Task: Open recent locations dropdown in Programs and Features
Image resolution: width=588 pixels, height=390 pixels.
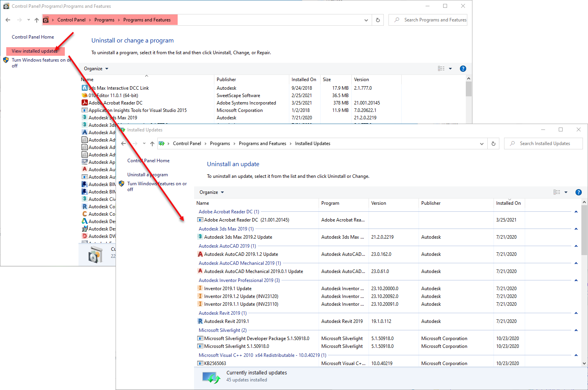Action: click(x=29, y=20)
